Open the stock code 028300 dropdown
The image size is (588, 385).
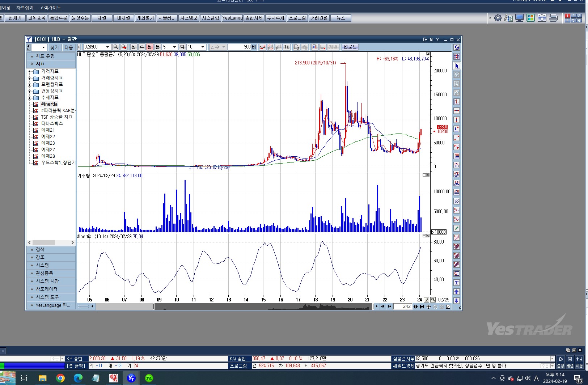(x=107, y=47)
